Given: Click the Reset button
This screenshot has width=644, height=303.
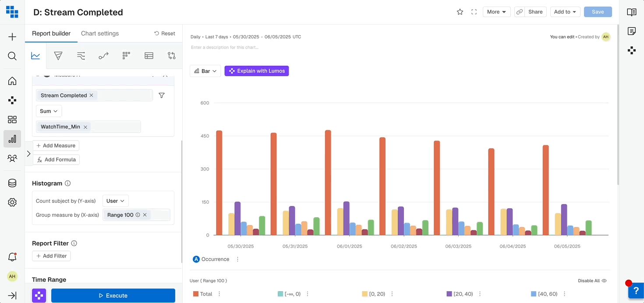Looking at the screenshot, I should (165, 34).
